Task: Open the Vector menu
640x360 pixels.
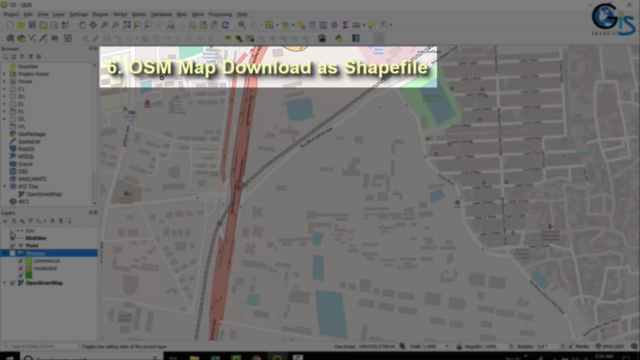Action: point(120,14)
